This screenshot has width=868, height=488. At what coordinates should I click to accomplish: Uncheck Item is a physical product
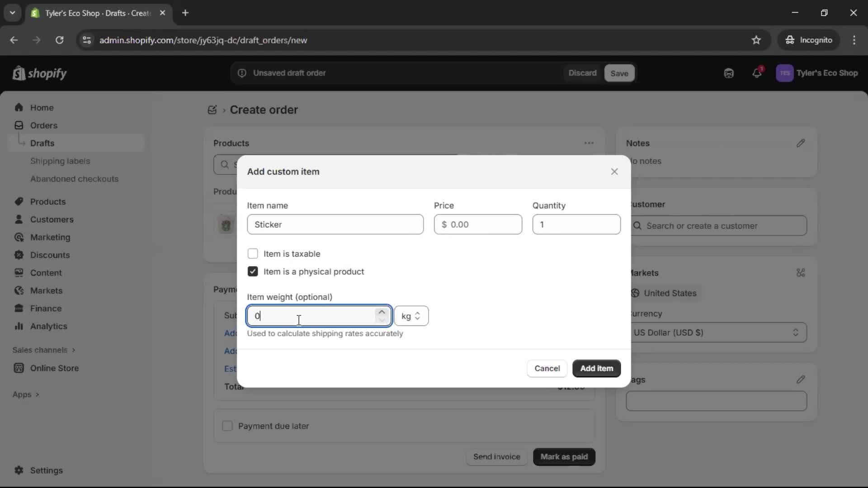click(x=253, y=272)
